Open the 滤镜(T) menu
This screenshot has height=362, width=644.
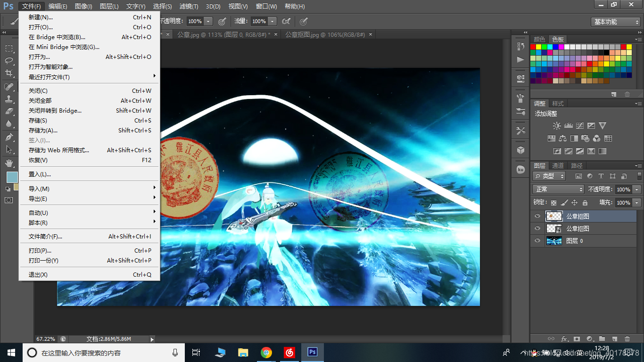pyautogui.click(x=189, y=7)
